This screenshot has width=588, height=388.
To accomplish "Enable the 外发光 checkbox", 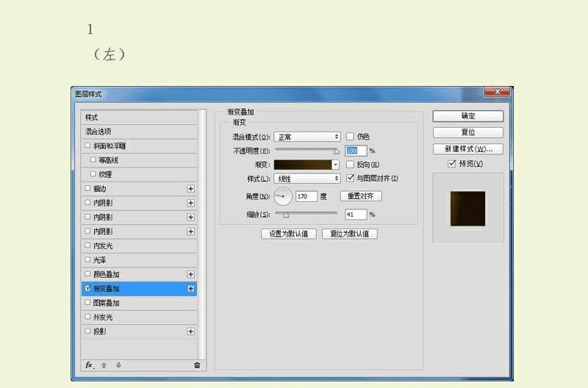I will click(x=87, y=317).
